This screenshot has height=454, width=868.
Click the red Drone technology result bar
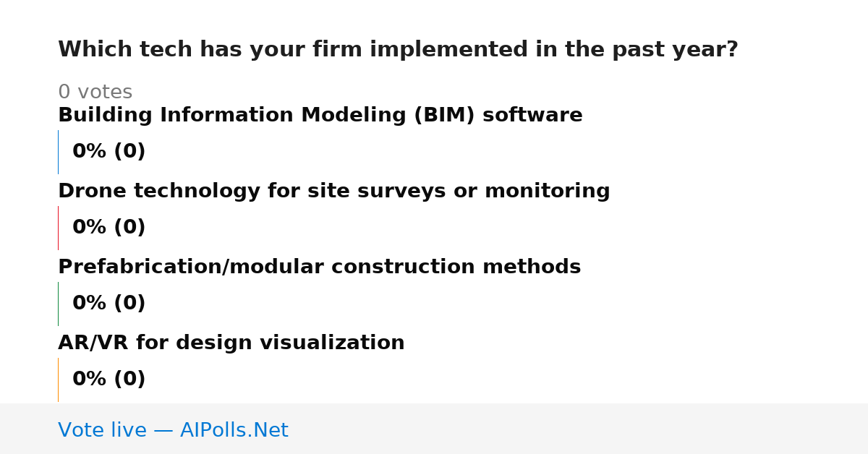(58, 228)
